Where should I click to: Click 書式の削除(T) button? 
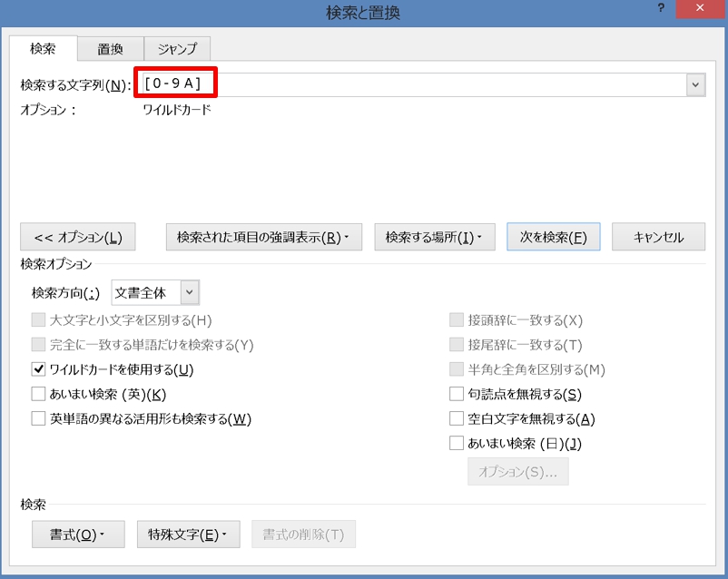pyautogui.click(x=304, y=535)
